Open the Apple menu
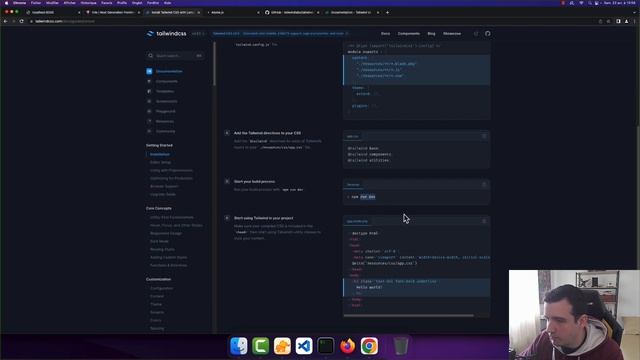The image size is (640, 360). coord(6,3)
